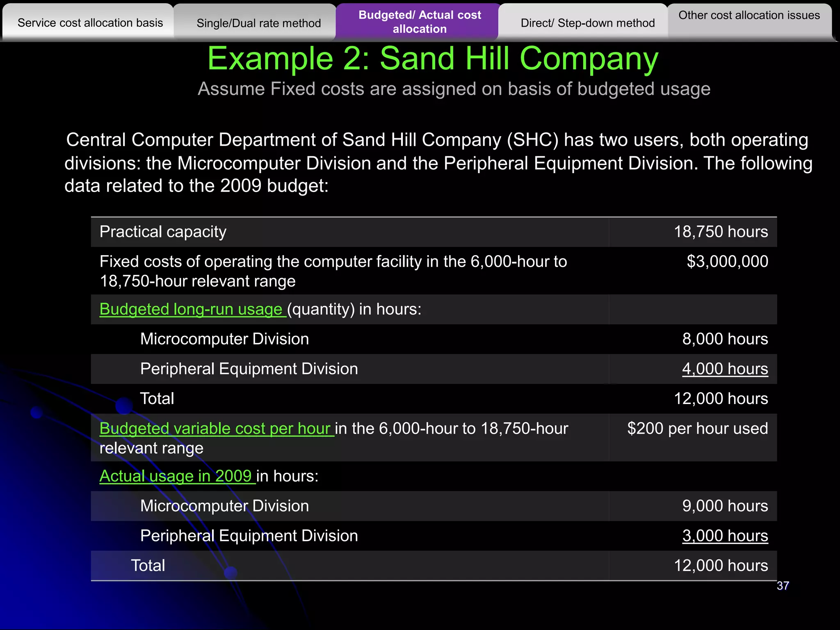This screenshot has width=840, height=630.
Task: Select the 12,000 hours total below 4,000 hours
Action: click(x=721, y=399)
